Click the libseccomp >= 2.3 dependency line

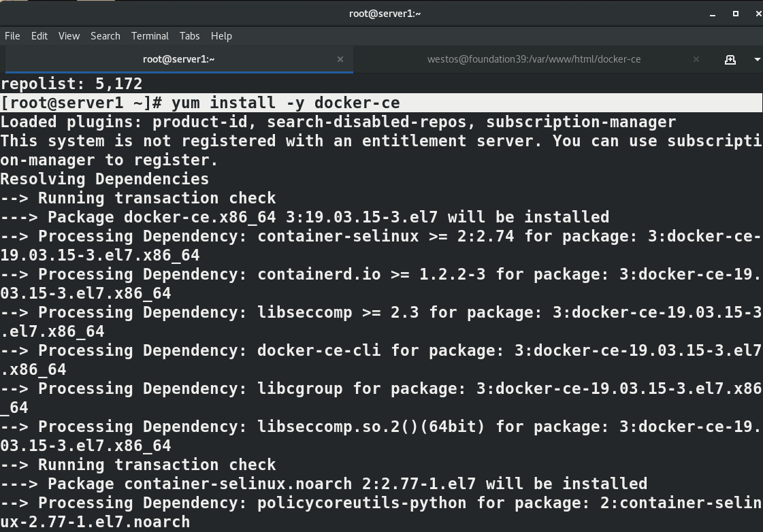pyautogui.click(x=381, y=322)
